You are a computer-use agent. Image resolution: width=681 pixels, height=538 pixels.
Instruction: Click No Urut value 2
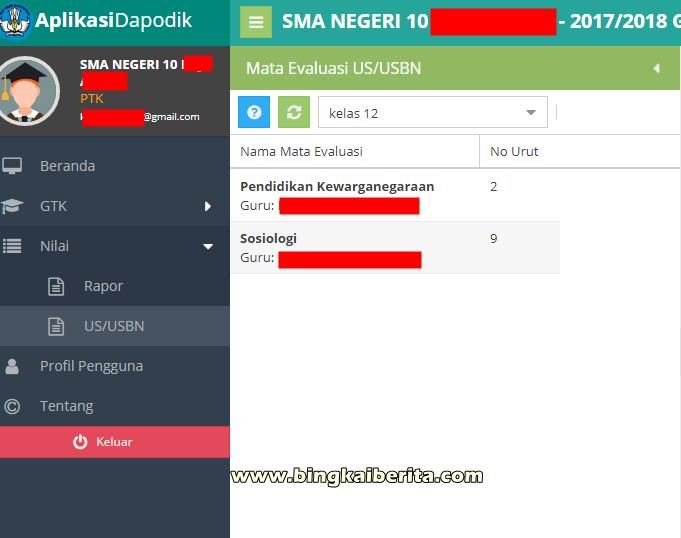tap(493, 187)
